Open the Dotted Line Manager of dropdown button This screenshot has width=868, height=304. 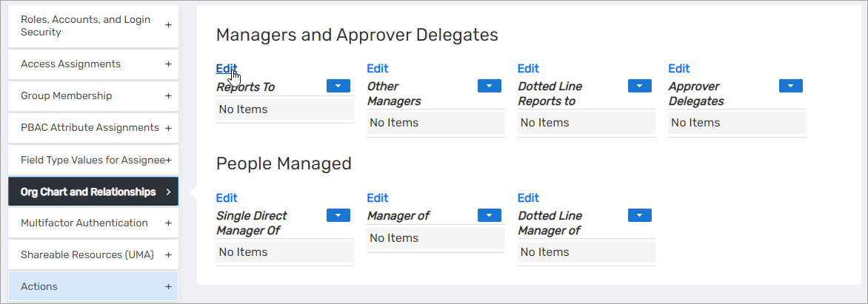coord(639,215)
